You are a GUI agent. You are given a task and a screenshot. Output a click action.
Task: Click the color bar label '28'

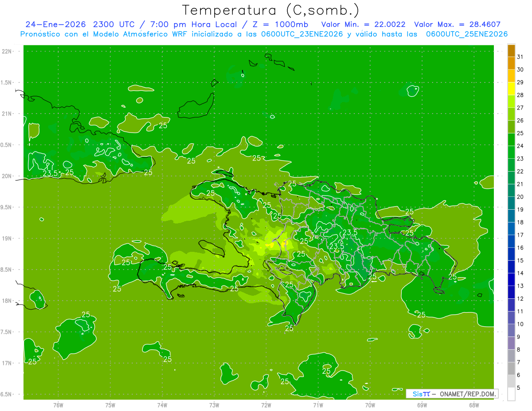pyautogui.click(x=520, y=95)
